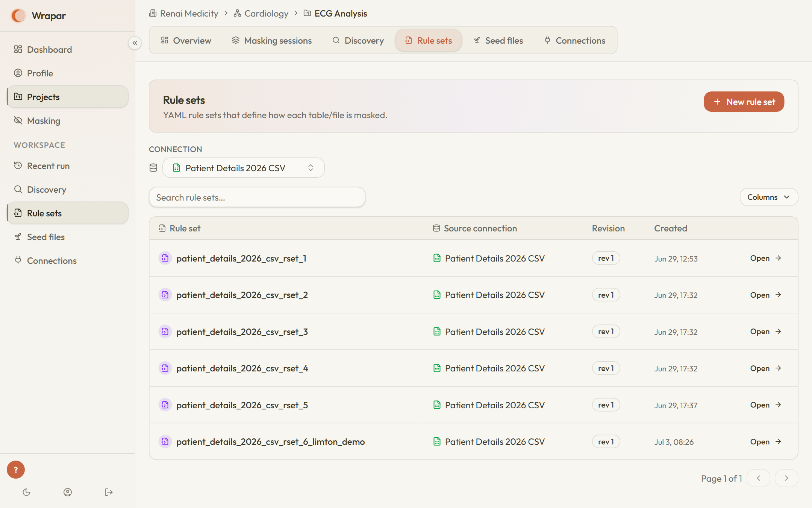The width and height of the screenshot is (812, 508).
Task: Select Projects in the sidebar
Action: click(x=68, y=97)
